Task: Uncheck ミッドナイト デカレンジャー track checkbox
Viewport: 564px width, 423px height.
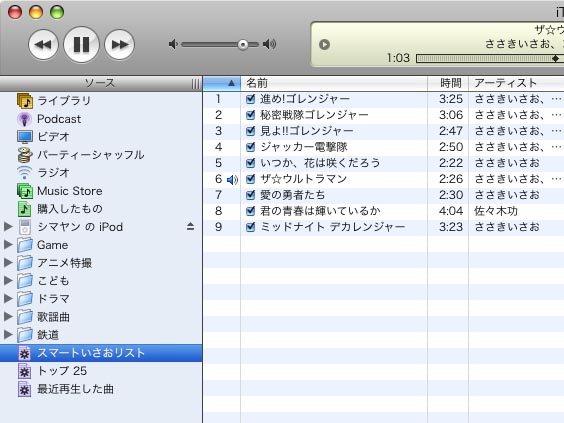Action: (250, 227)
